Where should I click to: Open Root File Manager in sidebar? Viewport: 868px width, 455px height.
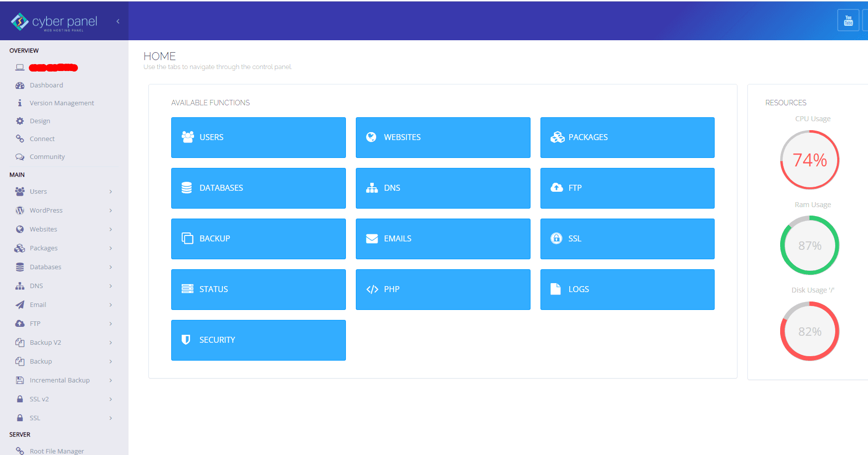[57, 451]
